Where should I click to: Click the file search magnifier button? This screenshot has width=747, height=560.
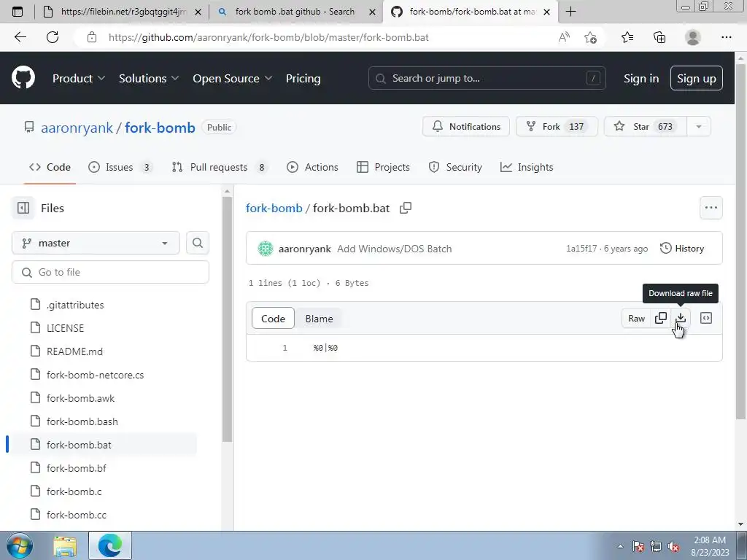(x=198, y=243)
